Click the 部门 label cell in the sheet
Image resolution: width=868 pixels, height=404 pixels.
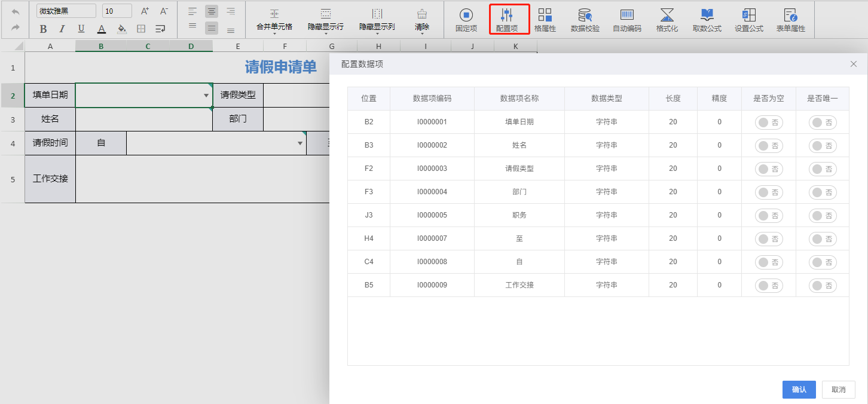[238, 119]
